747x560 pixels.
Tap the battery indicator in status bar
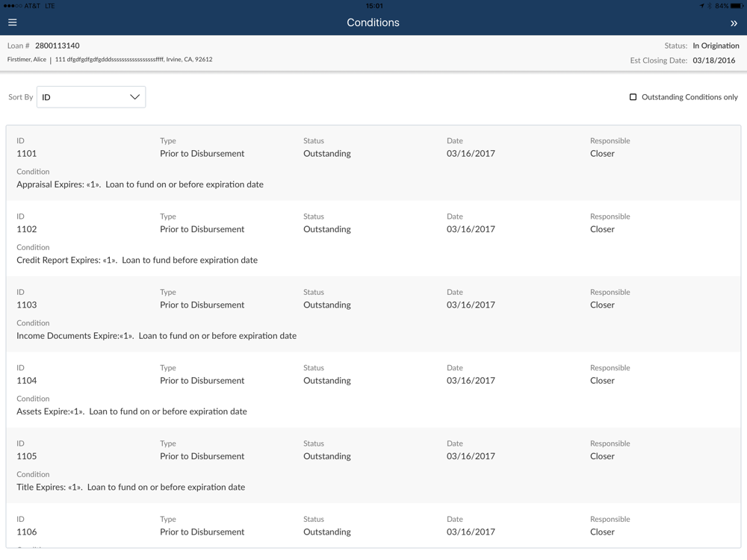(736, 6)
